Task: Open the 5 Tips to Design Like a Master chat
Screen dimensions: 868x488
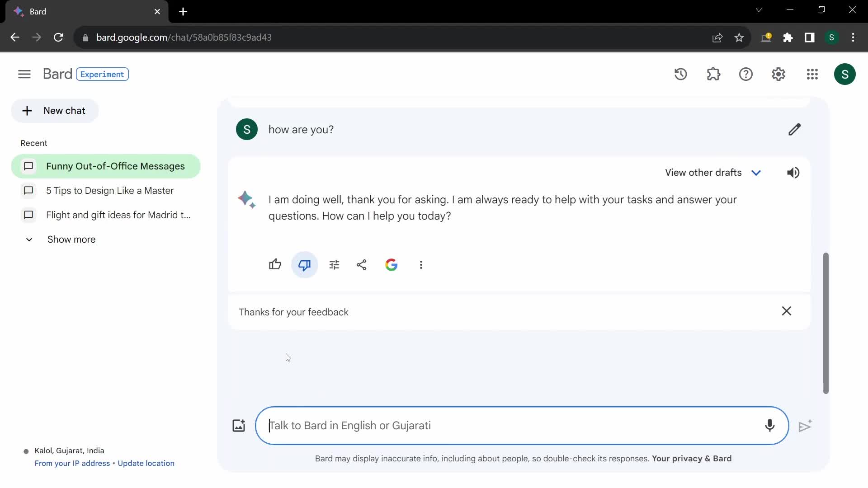Action: 110,191
